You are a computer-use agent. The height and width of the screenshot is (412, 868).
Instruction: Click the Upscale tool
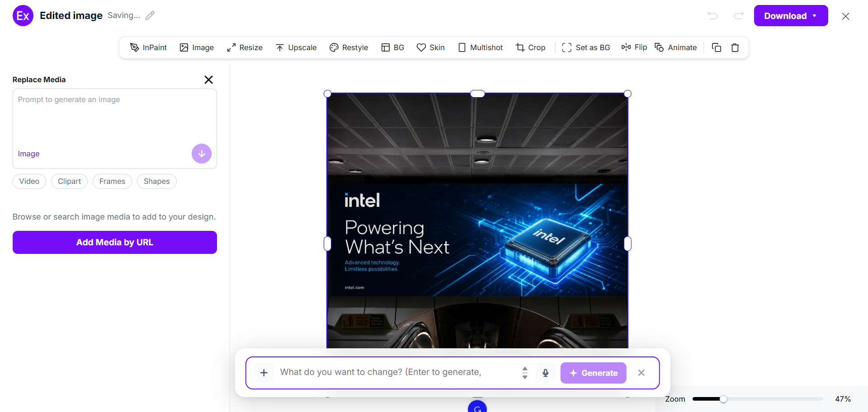[x=296, y=47]
